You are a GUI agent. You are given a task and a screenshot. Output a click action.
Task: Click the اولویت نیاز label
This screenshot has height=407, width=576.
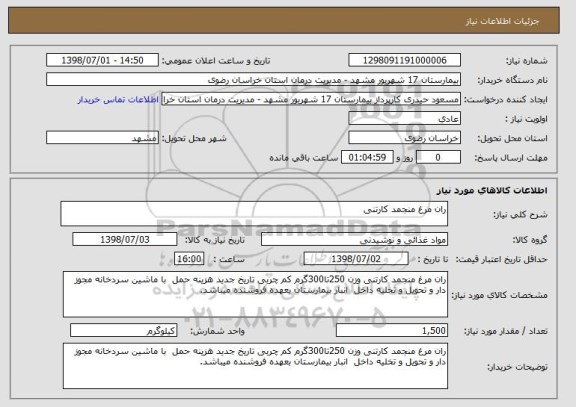point(526,119)
